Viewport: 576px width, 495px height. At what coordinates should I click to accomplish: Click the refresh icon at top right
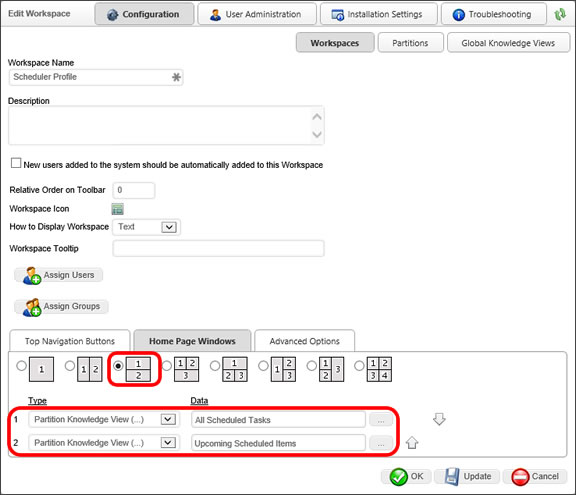click(x=560, y=14)
